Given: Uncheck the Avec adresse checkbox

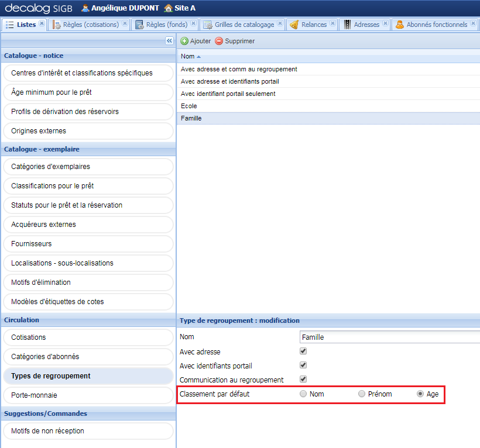Looking at the screenshot, I should [x=303, y=351].
